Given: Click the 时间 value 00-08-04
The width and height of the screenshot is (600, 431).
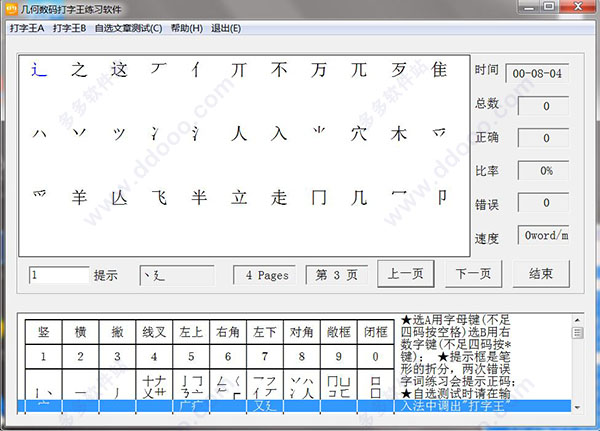Looking at the screenshot, I should click(x=537, y=73).
